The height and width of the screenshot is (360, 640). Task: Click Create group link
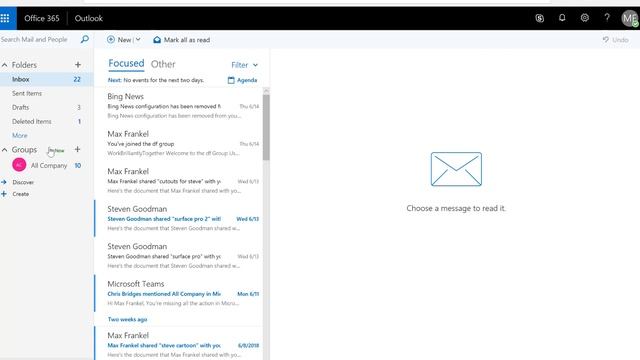tap(20, 194)
